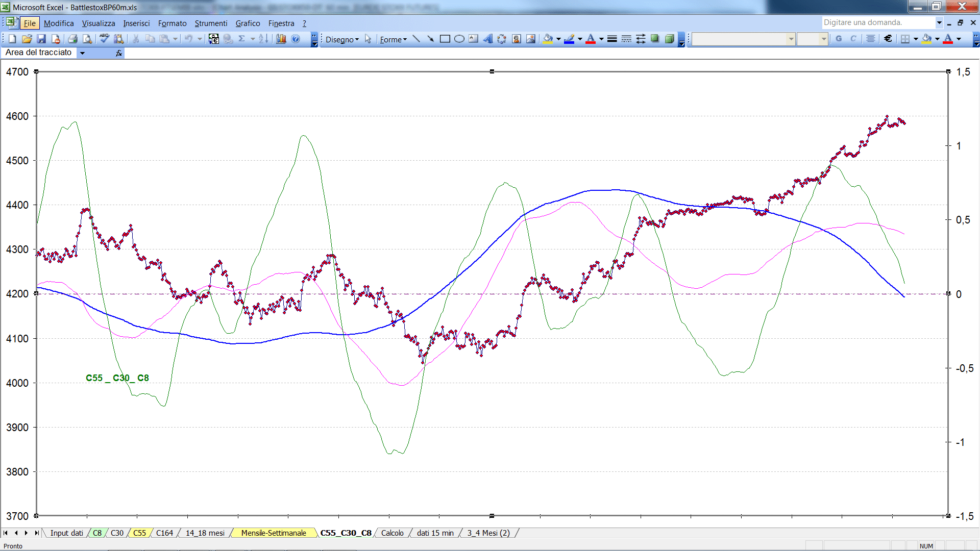Image resolution: width=980 pixels, height=551 pixels.
Task: Switch to the Mensile-Settimanale sheet tab
Action: coord(274,533)
